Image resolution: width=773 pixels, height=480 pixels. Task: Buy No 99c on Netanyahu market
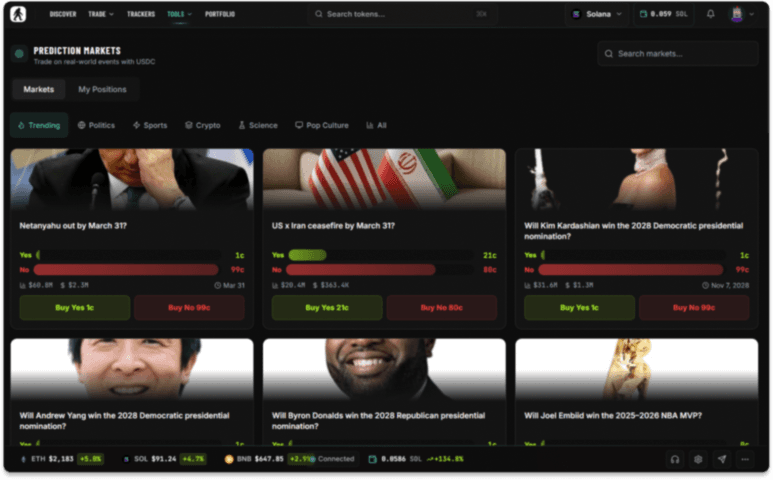[x=189, y=307]
